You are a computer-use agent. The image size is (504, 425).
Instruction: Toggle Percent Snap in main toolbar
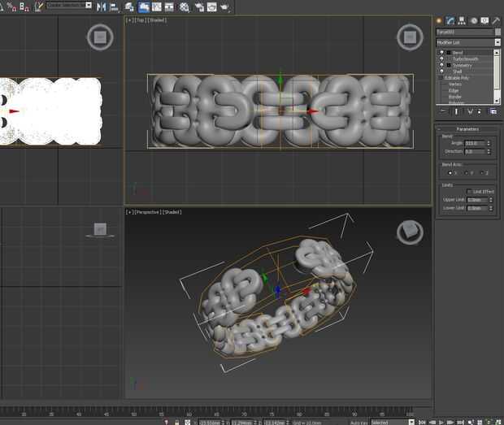coord(11,7)
